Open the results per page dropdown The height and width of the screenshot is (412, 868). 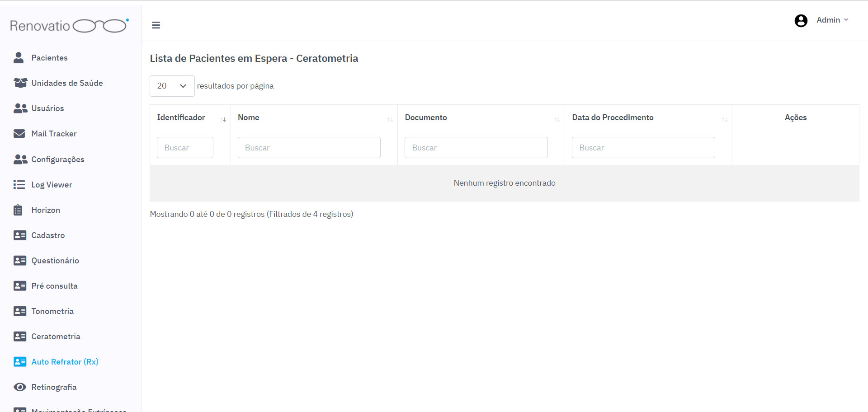172,86
